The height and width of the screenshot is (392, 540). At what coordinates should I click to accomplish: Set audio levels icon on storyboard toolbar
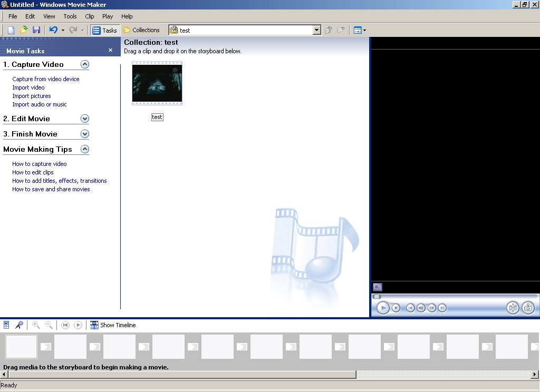(6, 325)
